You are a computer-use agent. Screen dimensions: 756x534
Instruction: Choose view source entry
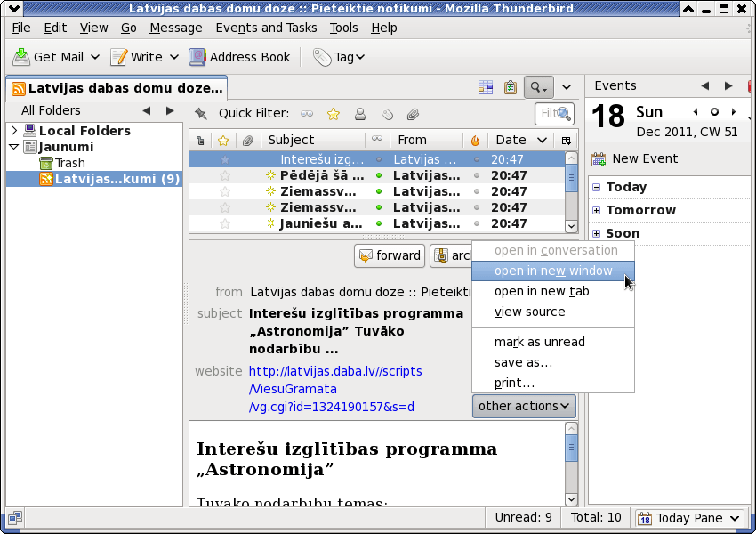pos(553,311)
